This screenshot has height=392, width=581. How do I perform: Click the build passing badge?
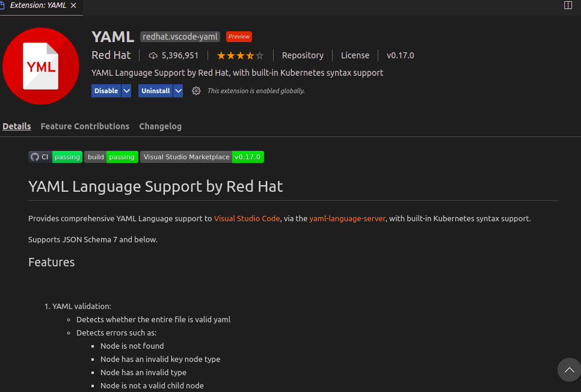111,157
